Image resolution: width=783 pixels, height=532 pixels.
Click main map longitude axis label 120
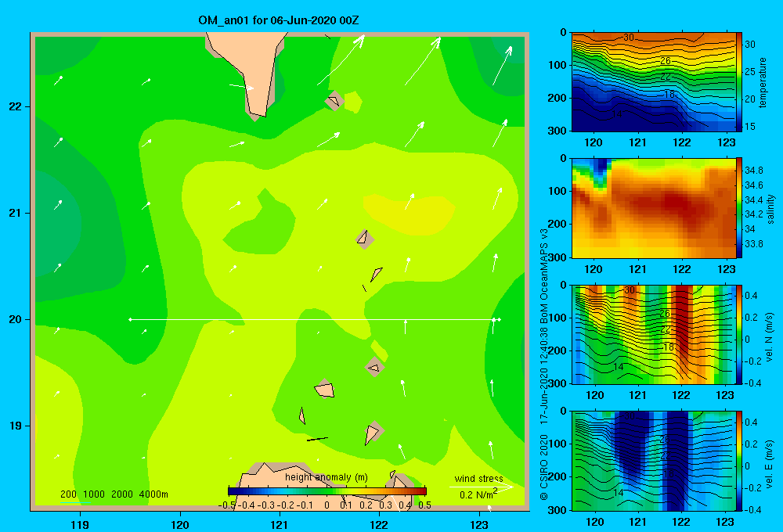click(180, 524)
